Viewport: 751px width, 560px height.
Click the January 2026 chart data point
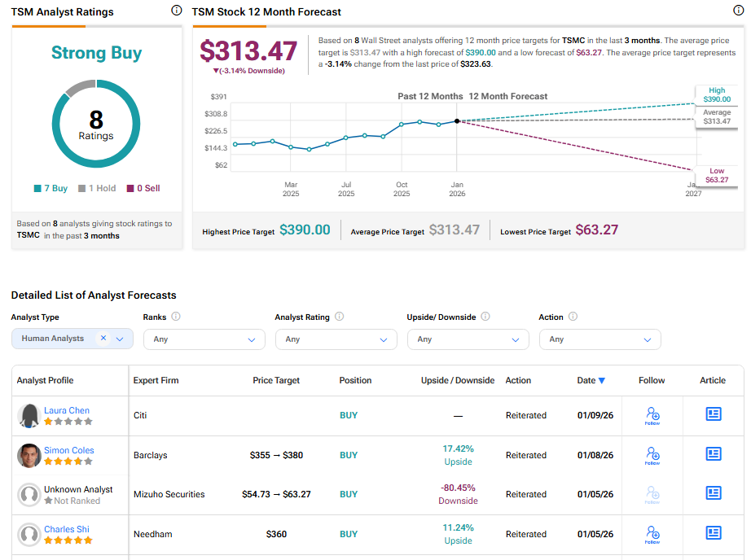457,120
